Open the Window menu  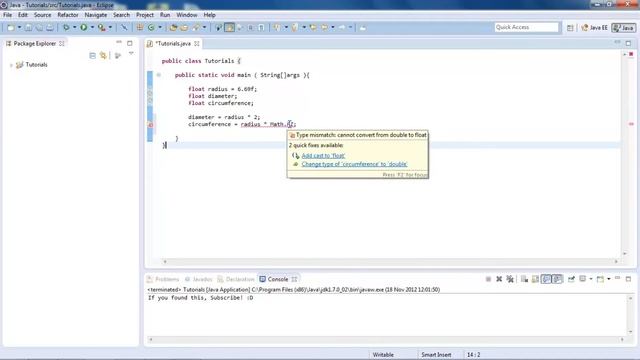click(187, 15)
